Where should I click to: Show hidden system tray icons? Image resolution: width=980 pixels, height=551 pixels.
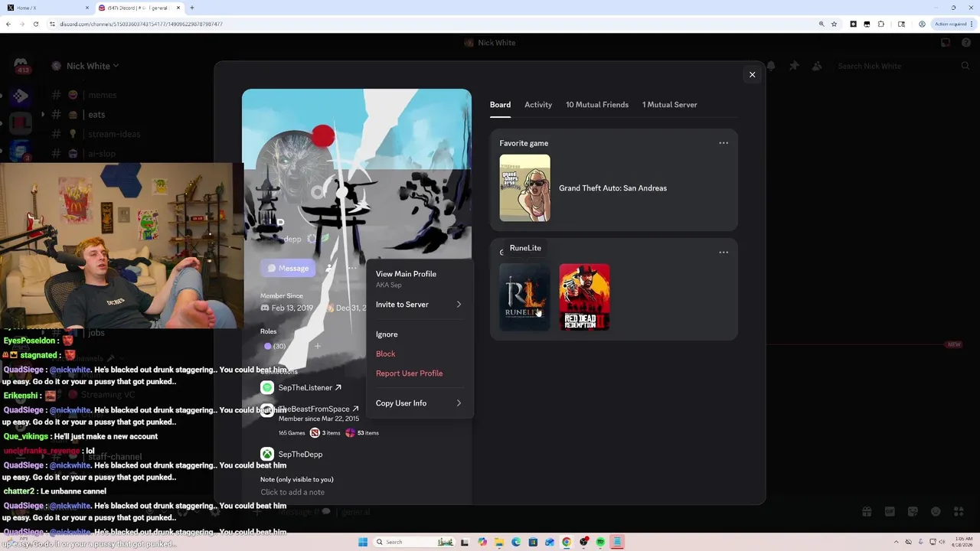click(x=897, y=542)
